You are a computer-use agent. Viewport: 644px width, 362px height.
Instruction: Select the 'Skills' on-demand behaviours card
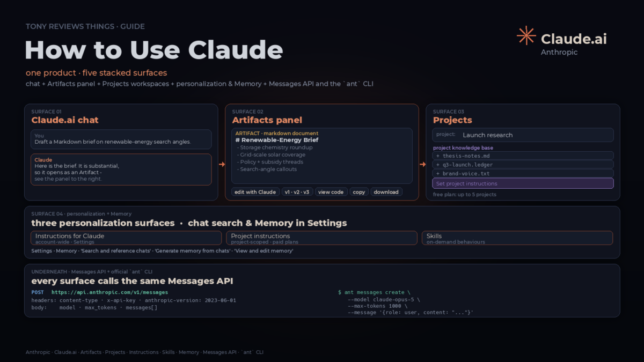pyautogui.click(x=517, y=238)
